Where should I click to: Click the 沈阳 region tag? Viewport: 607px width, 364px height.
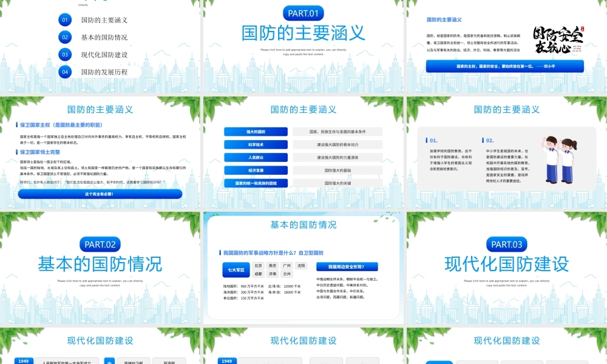click(301, 266)
